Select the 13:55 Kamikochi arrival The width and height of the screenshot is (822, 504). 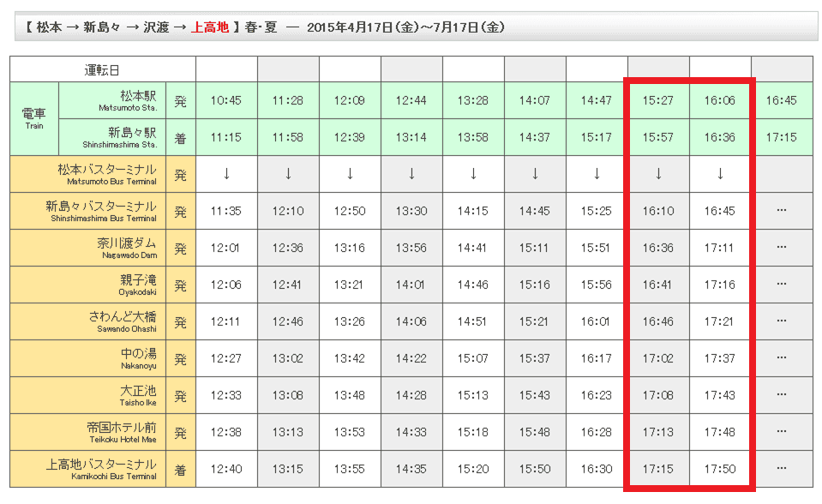(x=350, y=469)
